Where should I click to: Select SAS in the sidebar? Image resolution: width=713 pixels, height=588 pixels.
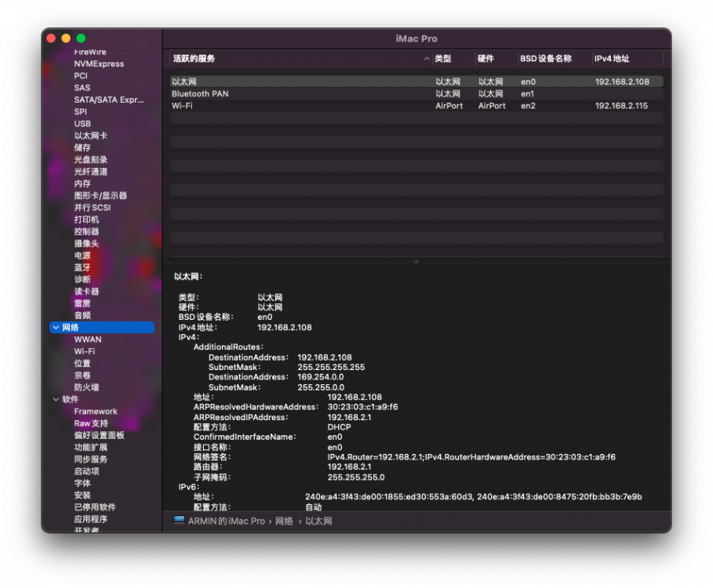pos(82,88)
